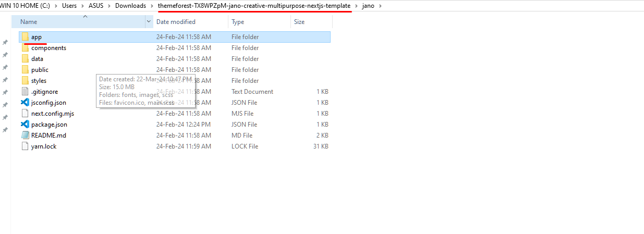Select the app folder icon
The width and height of the screenshot is (644, 234).
pyautogui.click(x=25, y=37)
